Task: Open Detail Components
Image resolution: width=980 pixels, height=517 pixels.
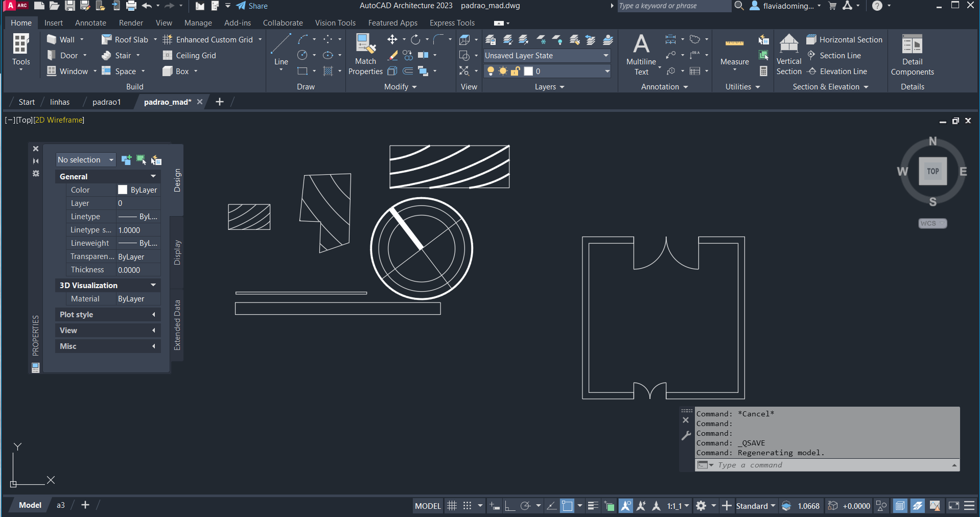Action: [912, 54]
